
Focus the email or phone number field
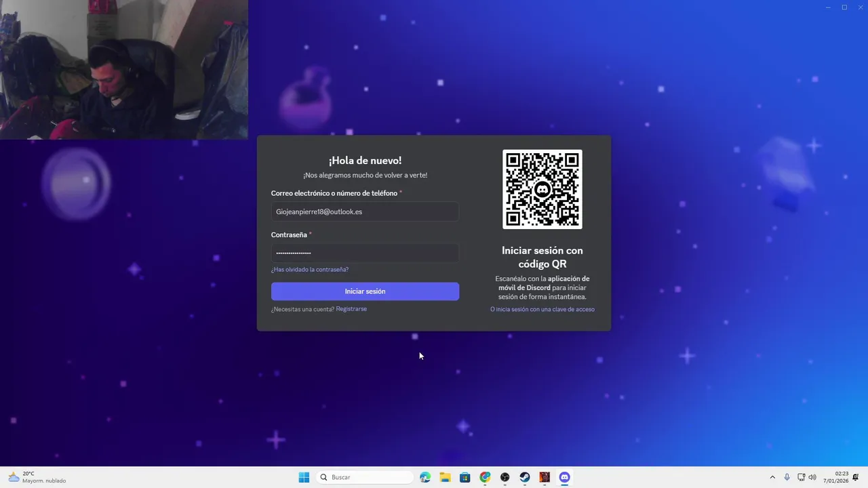pos(365,211)
